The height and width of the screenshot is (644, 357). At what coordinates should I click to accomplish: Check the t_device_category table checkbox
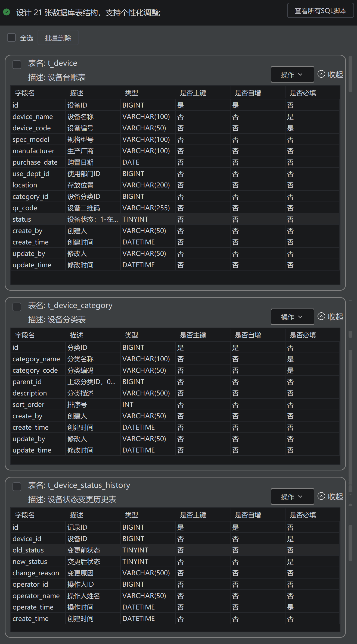17,307
